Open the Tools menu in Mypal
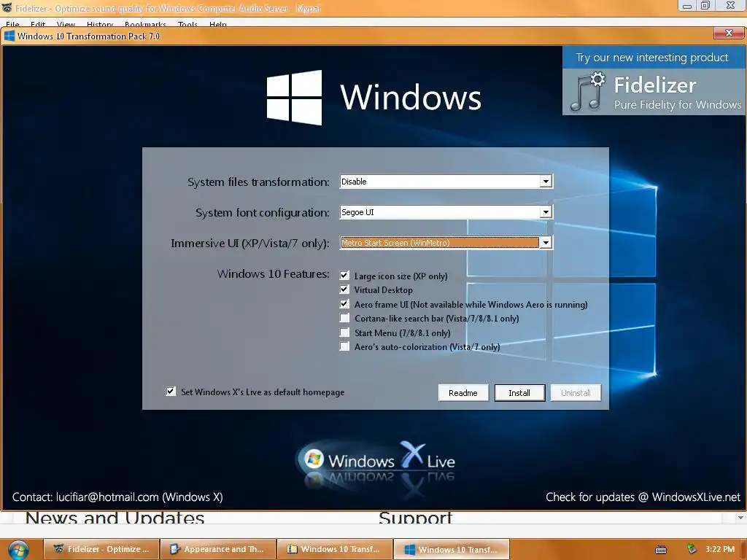 click(x=187, y=24)
